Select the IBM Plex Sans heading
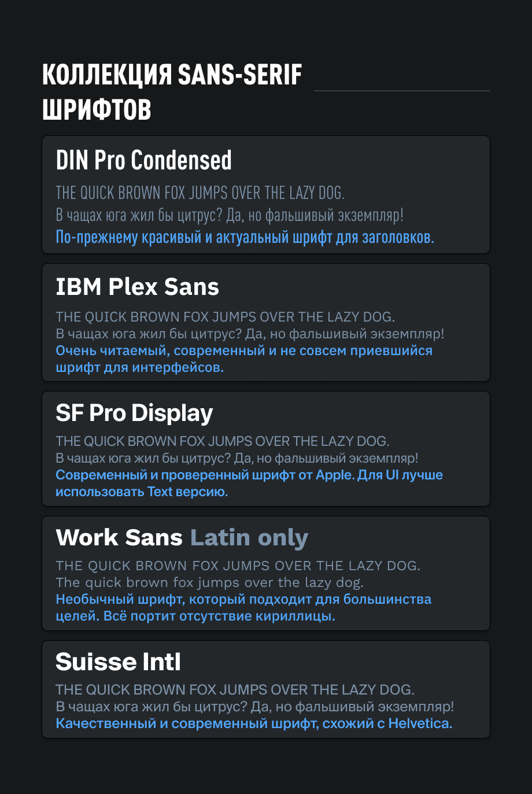532x794 pixels. pos(137,287)
